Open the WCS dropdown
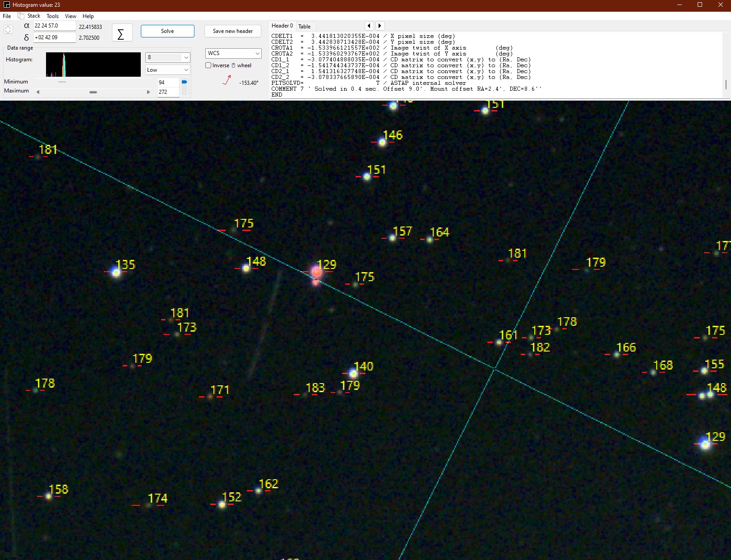The height and width of the screenshot is (560, 731). click(x=233, y=53)
